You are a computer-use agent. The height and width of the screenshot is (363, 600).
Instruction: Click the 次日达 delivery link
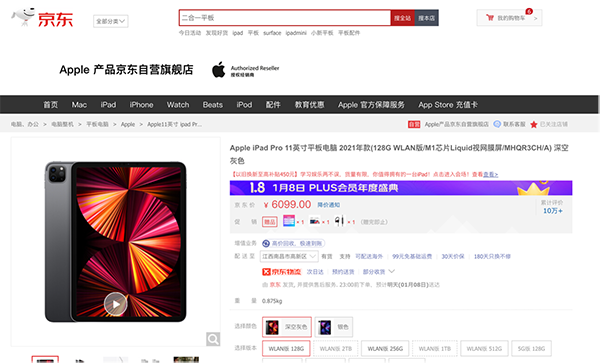(x=315, y=272)
